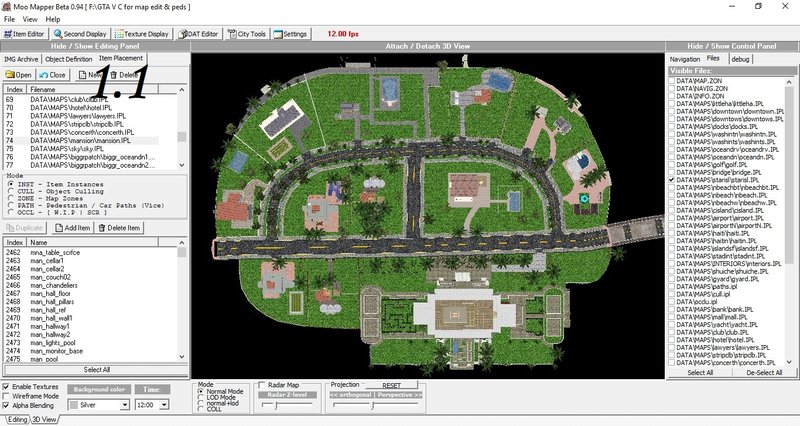800x426 pixels.
Task: Switch to the IMG Archive tab
Action: click(21, 59)
